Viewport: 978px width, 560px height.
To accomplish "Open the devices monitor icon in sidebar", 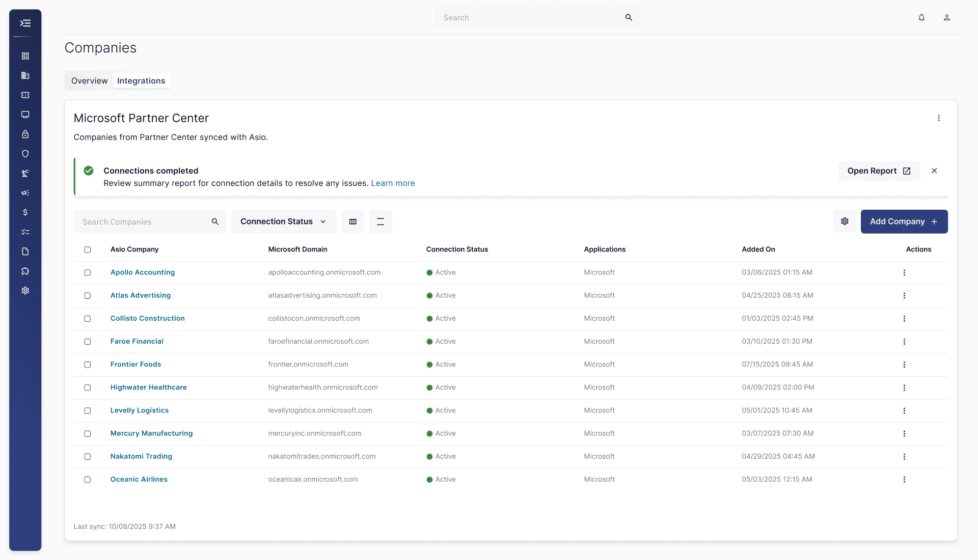I will 25,115.
